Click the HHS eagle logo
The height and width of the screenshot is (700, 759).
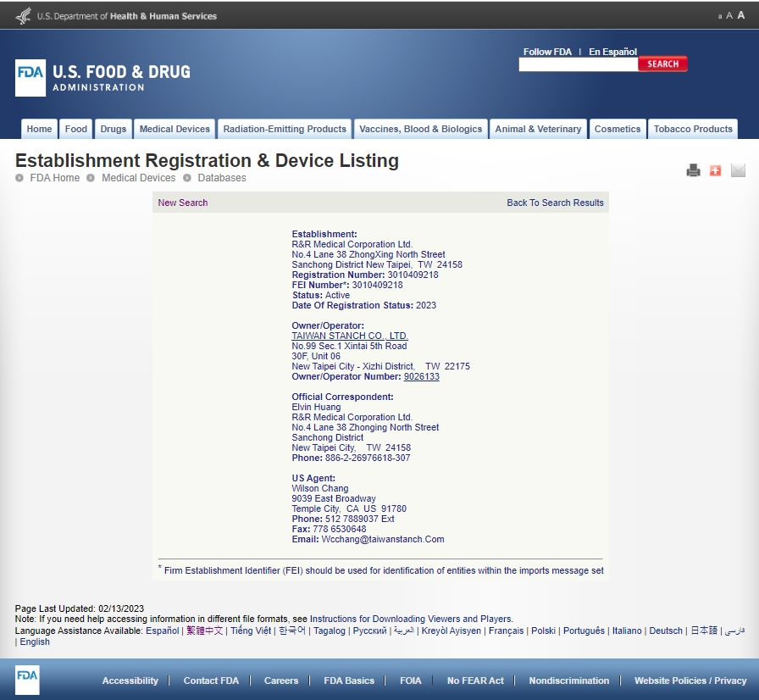(23, 15)
